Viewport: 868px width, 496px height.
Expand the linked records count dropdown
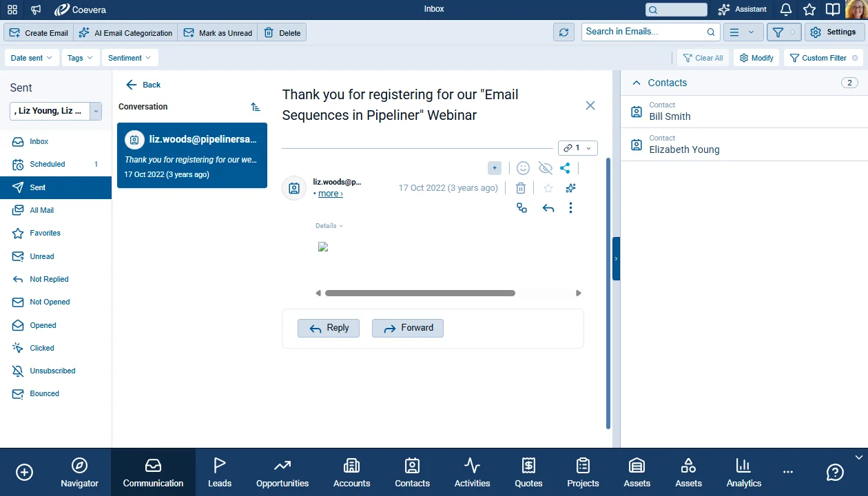(577, 148)
